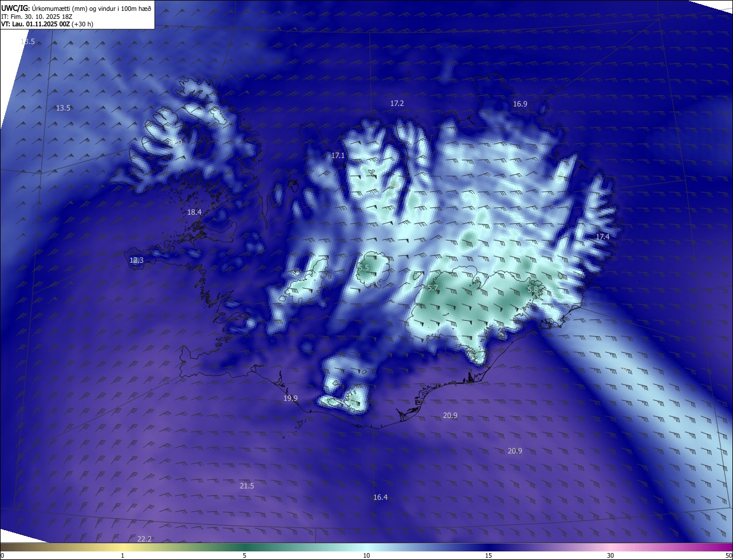Click the 10 tick on the color scale

tap(366, 555)
